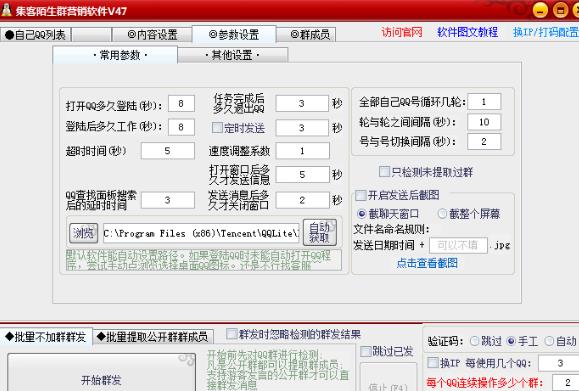
Task: Open the 批量提取公开群群成员 tab
Action: tap(153, 337)
